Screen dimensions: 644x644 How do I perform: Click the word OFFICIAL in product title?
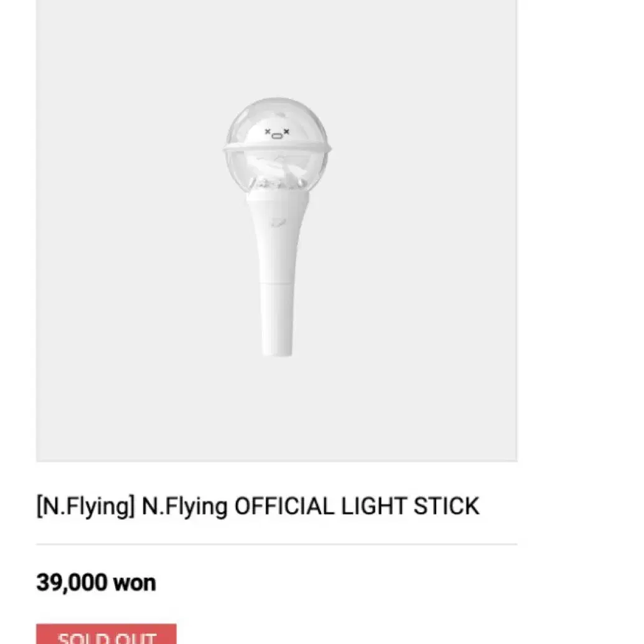(x=284, y=506)
